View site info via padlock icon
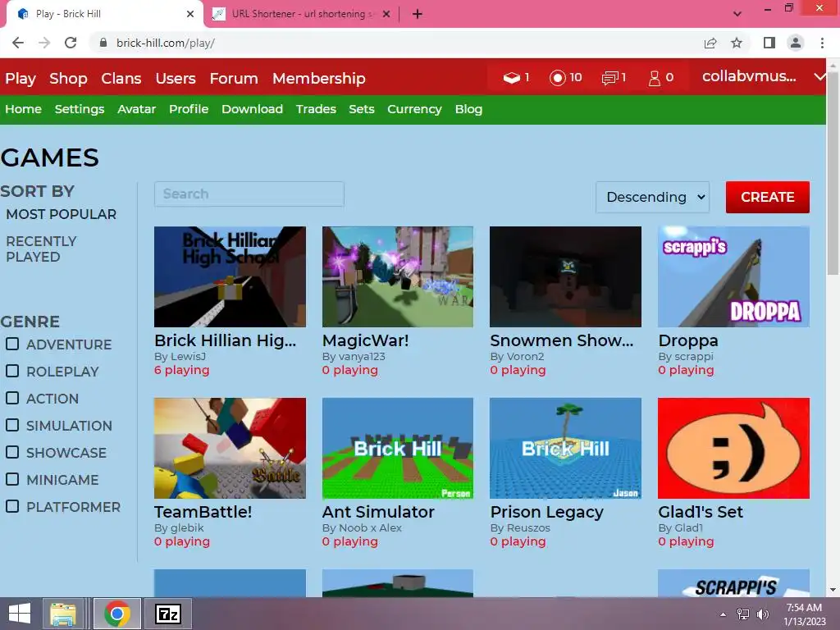 [x=103, y=43]
